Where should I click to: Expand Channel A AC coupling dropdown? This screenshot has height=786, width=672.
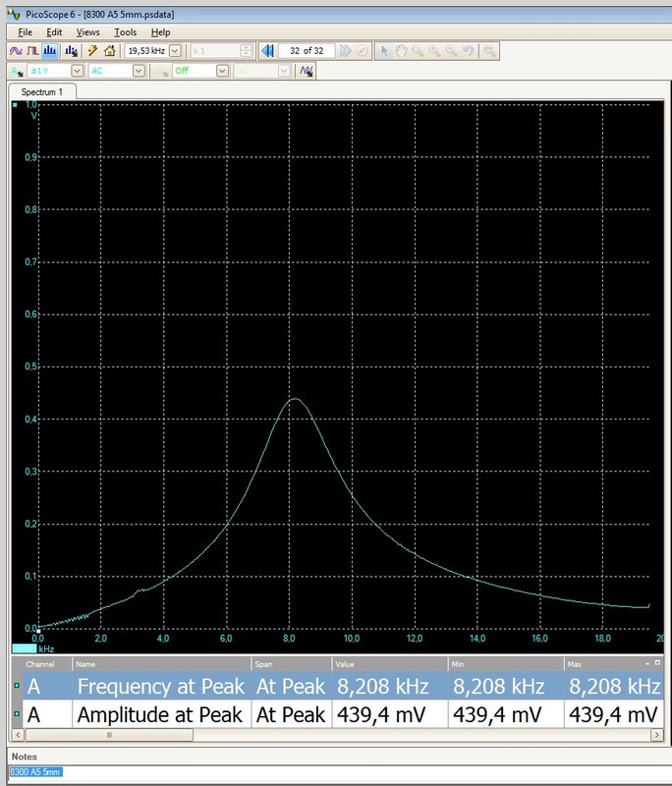(x=139, y=71)
